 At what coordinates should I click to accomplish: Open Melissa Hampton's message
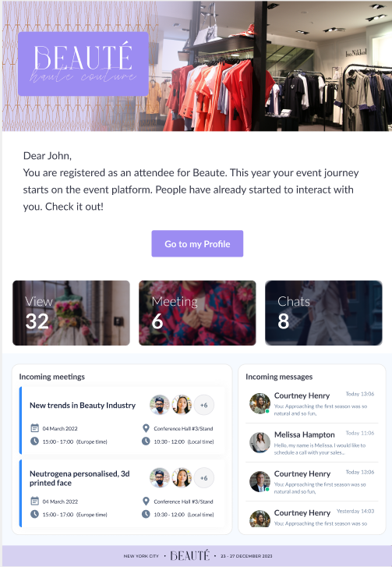click(x=312, y=443)
